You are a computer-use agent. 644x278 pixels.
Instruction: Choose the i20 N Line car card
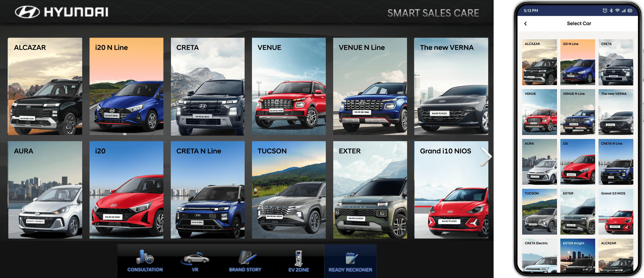(x=126, y=86)
